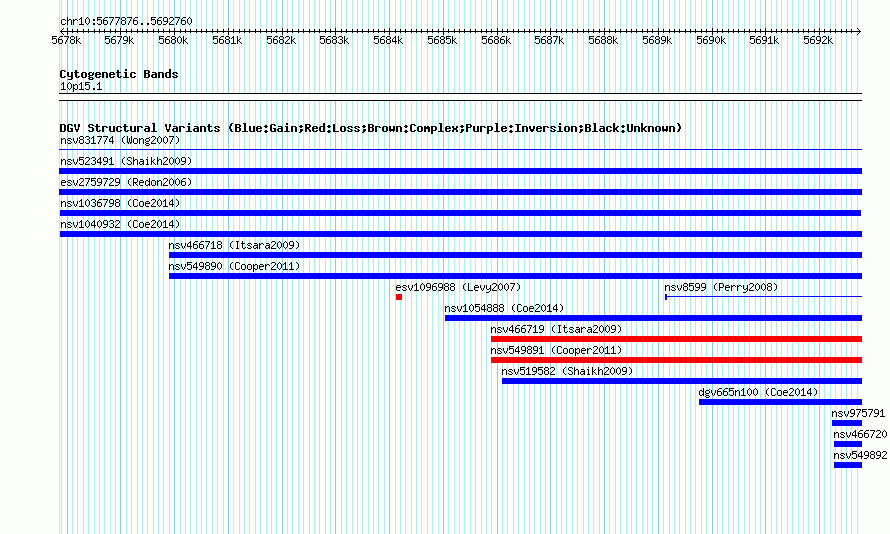Click the short nsv975791 blue bar
The width and height of the screenshot is (890, 534).
tap(847, 423)
